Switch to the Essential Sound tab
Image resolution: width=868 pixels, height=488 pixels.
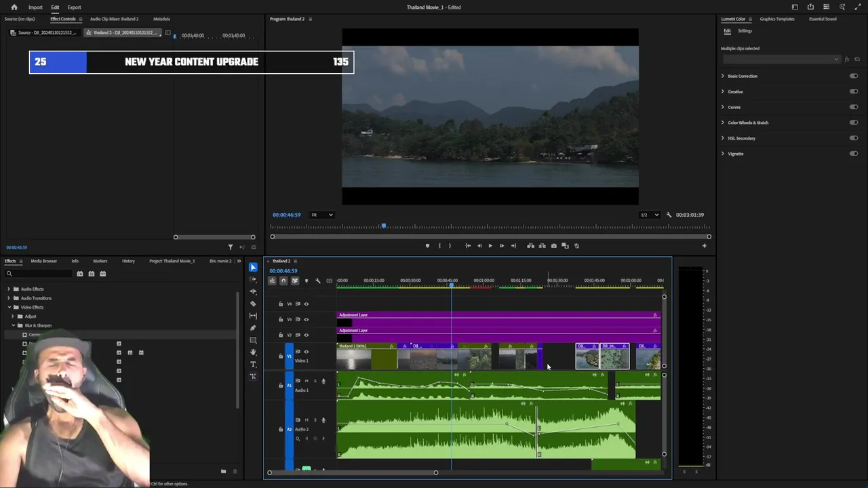click(823, 19)
